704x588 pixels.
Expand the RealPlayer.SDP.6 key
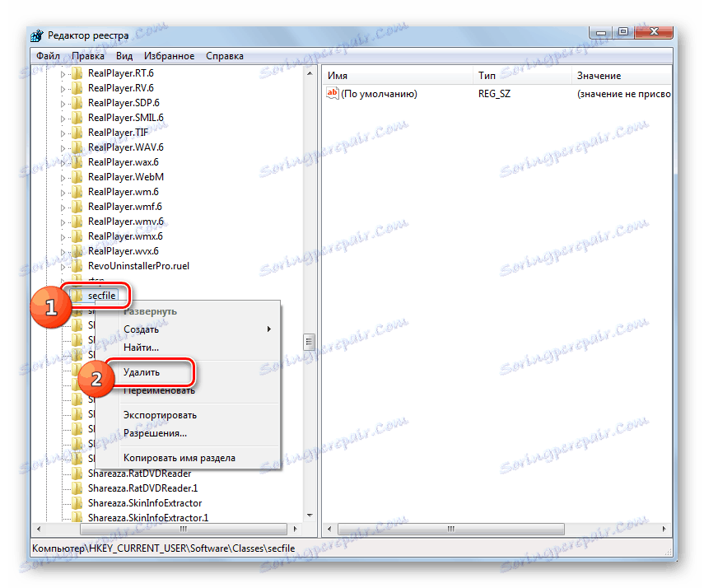(63, 103)
